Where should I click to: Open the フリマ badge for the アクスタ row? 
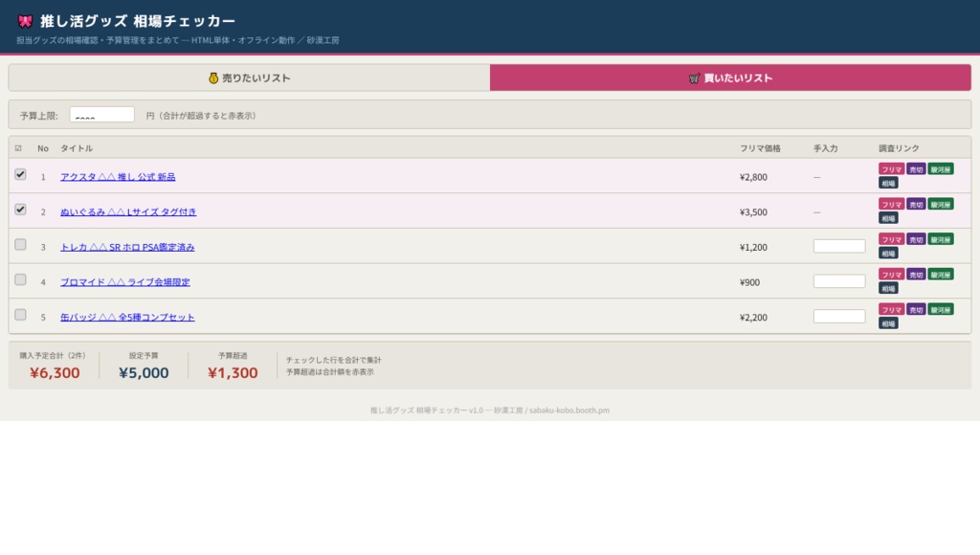891,169
